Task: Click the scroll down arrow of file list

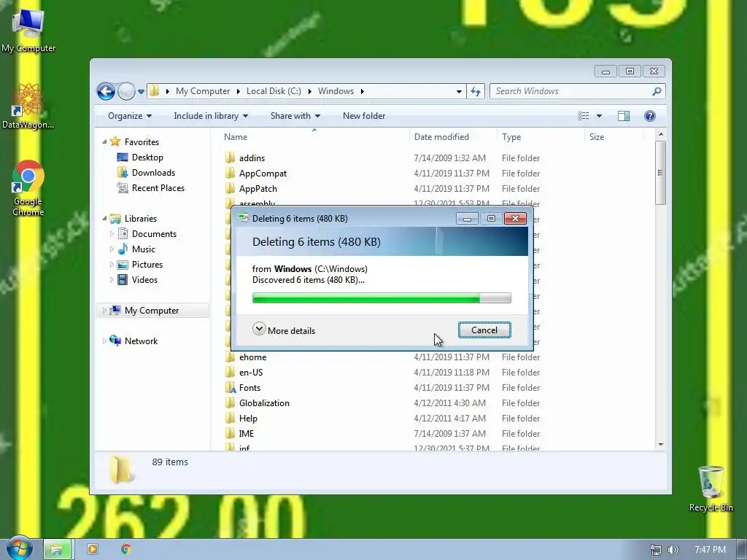Action: click(660, 444)
